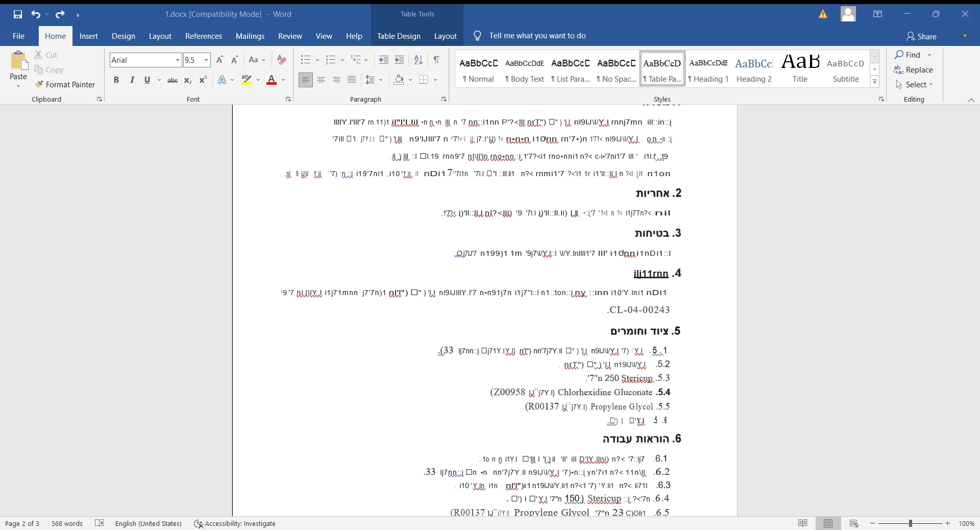Viewport: 980px width, 530px height.
Task: Justify the paragraph text
Action: pyautogui.click(x=352, y=80)
